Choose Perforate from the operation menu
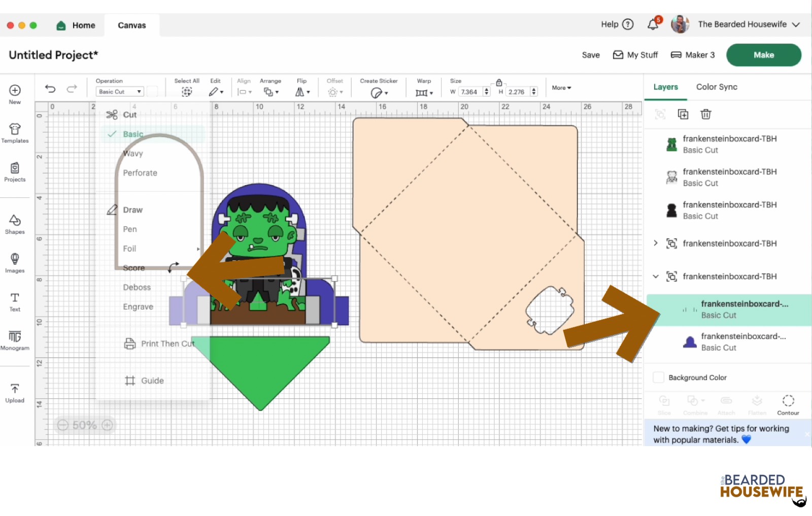The height and width of the screenshot is (516, 812). (x=140, y=173)
